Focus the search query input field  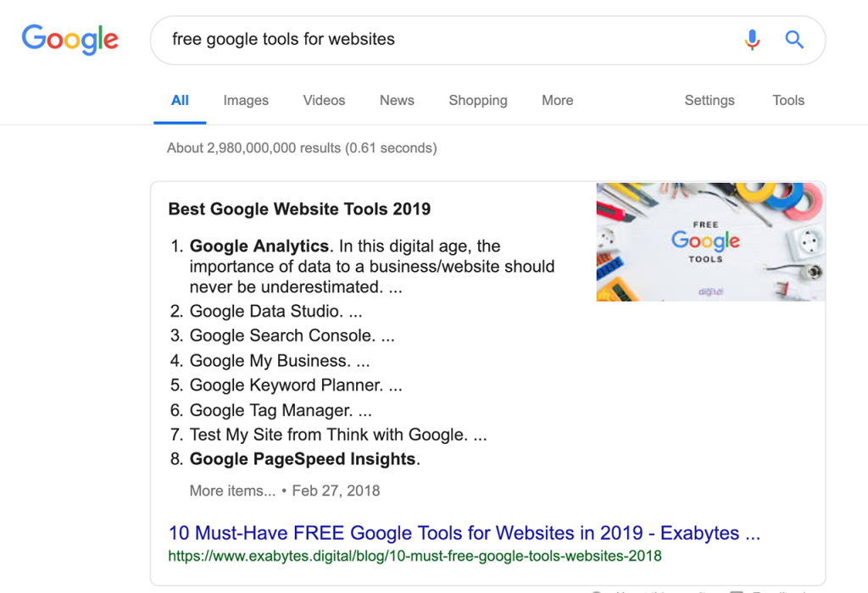(441, 39)
